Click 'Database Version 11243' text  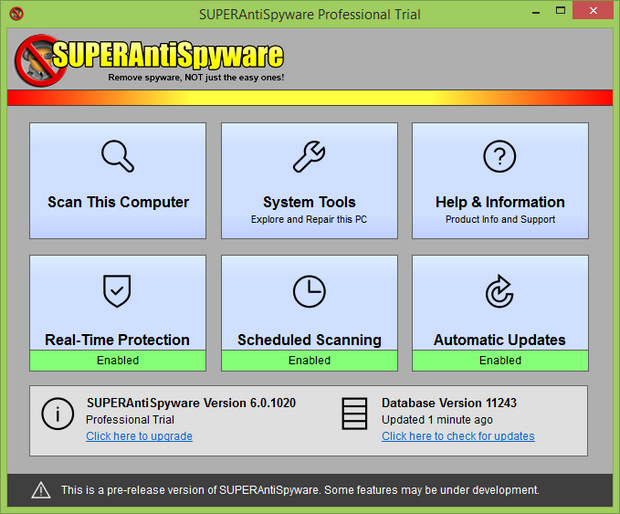(449, 403)
